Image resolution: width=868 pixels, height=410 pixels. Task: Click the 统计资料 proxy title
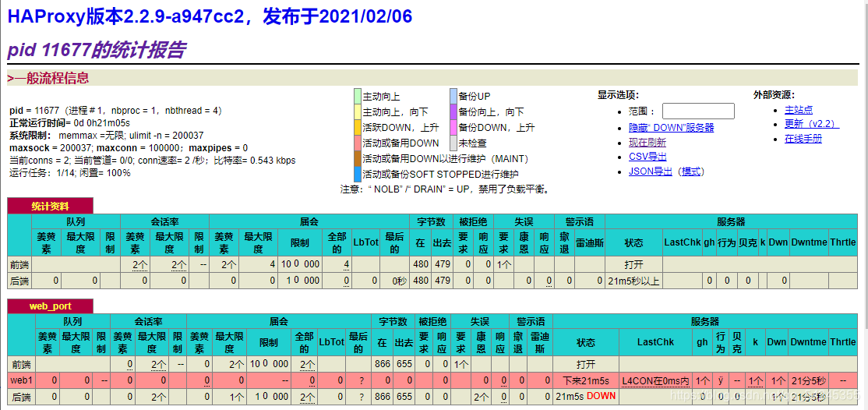click(51, 206)
